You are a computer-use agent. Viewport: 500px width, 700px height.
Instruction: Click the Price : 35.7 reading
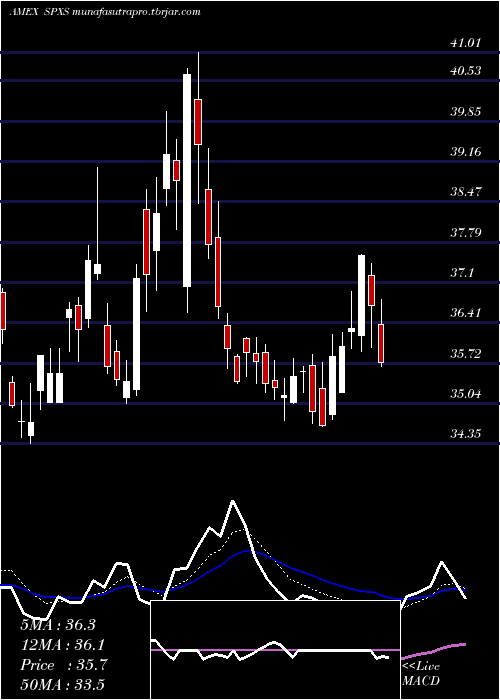(63, 665)
